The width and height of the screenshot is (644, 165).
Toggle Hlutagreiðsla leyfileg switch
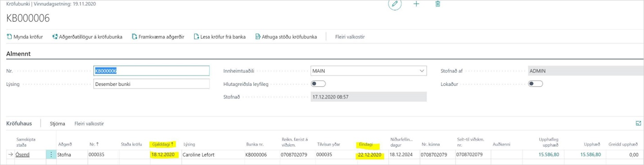click(318, 84)
